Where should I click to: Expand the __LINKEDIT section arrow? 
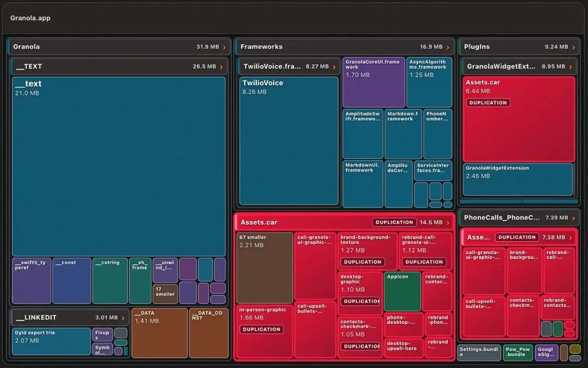coord(123,318)
